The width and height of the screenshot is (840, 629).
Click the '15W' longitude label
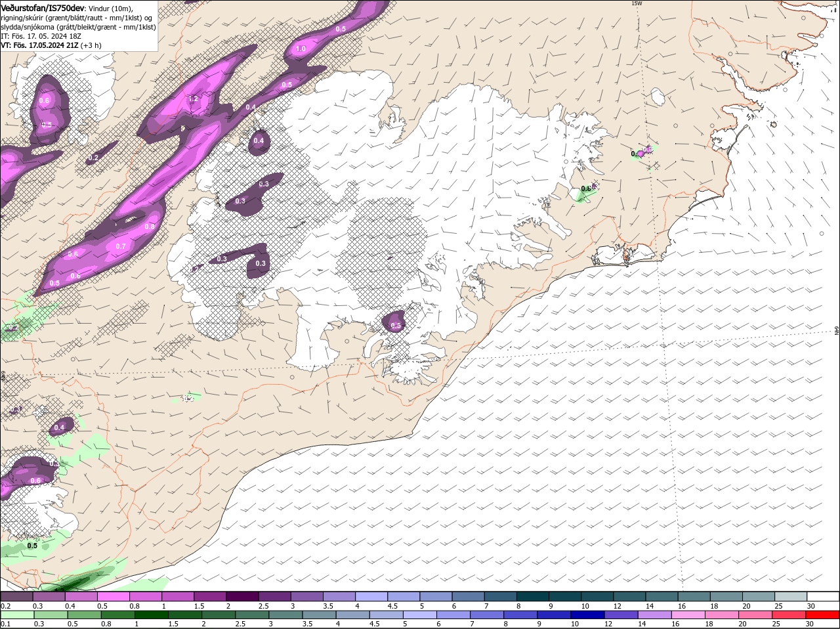[636, 3]
